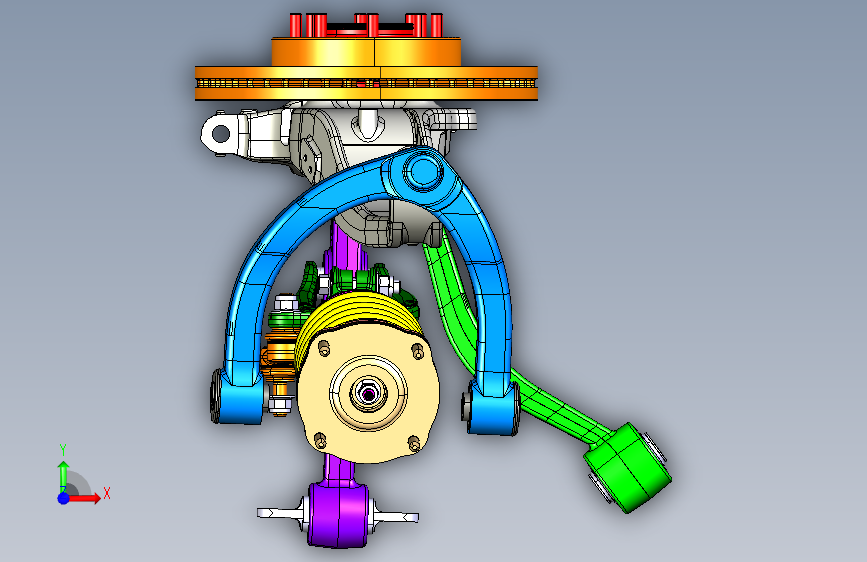Select the white knuckle's round eye hole
This screenshot has height=562, width=867.
221,134
